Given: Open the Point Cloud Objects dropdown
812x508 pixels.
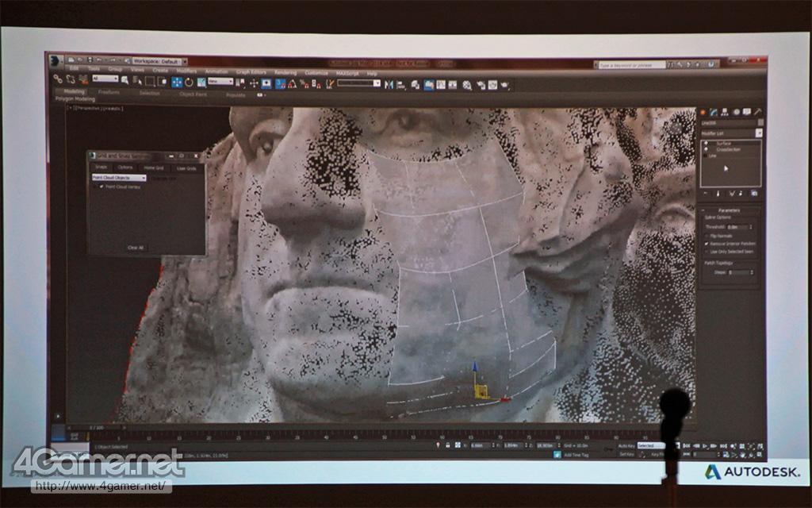Looking at the screenshot, I should coord(144,178).
